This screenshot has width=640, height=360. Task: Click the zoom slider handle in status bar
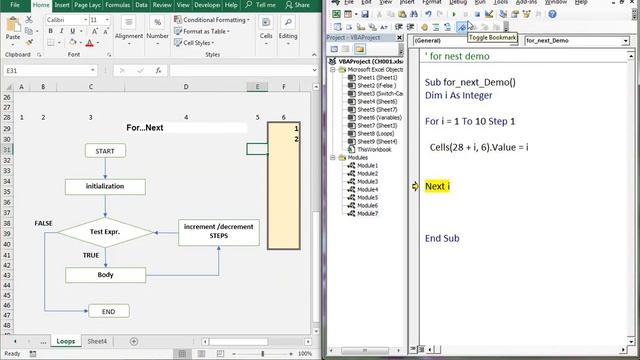[x=262, y=353]
